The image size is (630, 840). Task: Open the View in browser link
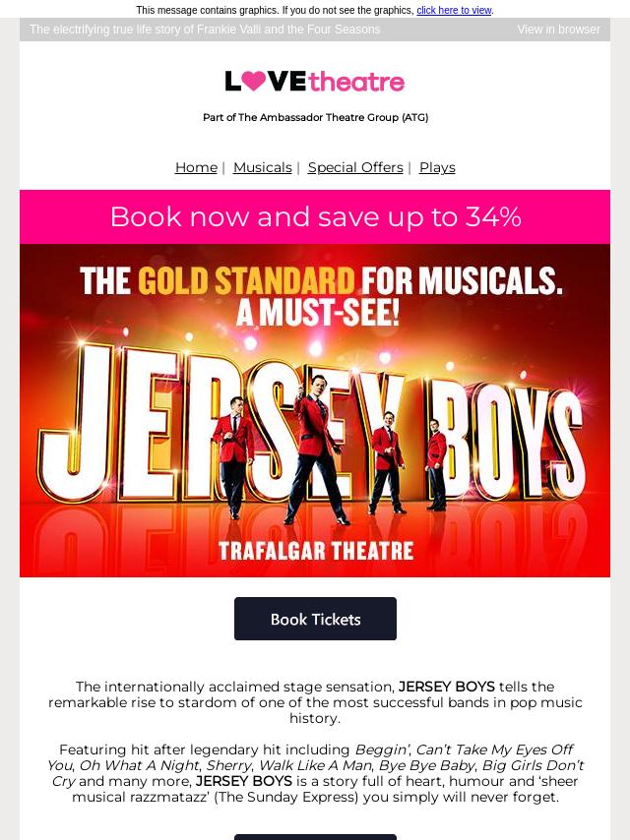(558, 30)
